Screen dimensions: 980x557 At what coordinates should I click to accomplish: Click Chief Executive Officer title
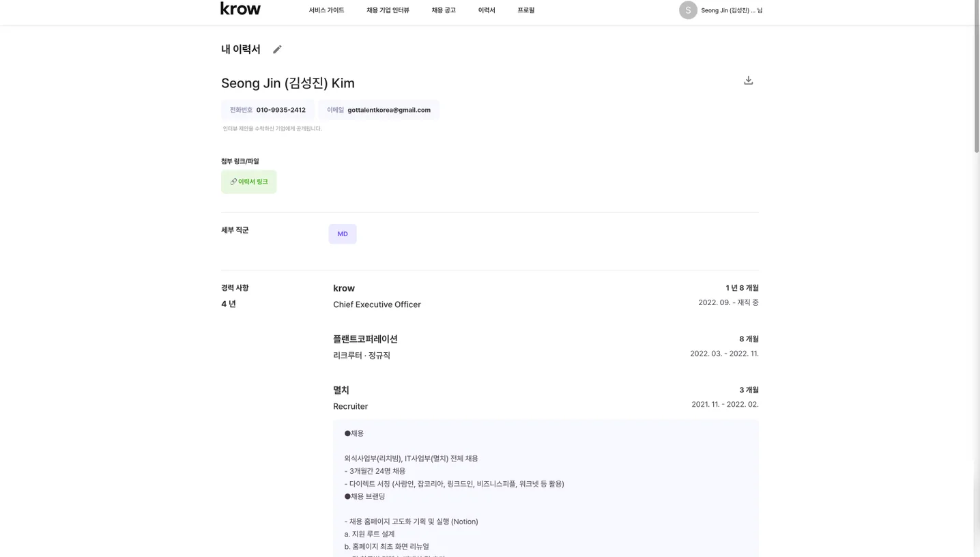coord(377,304)
